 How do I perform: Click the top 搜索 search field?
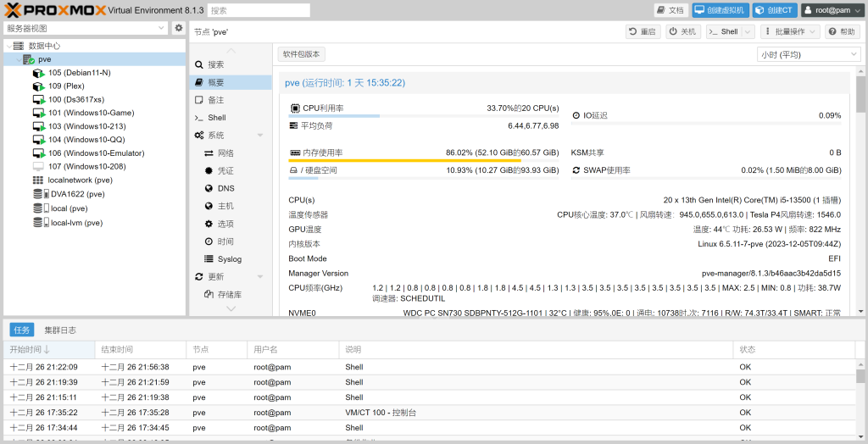(259, 10)
